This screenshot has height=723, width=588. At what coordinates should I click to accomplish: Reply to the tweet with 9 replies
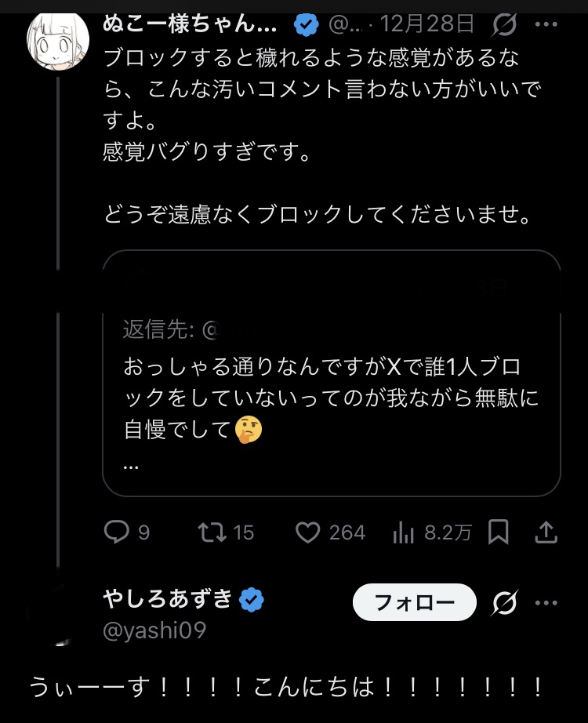(x=117, y=533)
